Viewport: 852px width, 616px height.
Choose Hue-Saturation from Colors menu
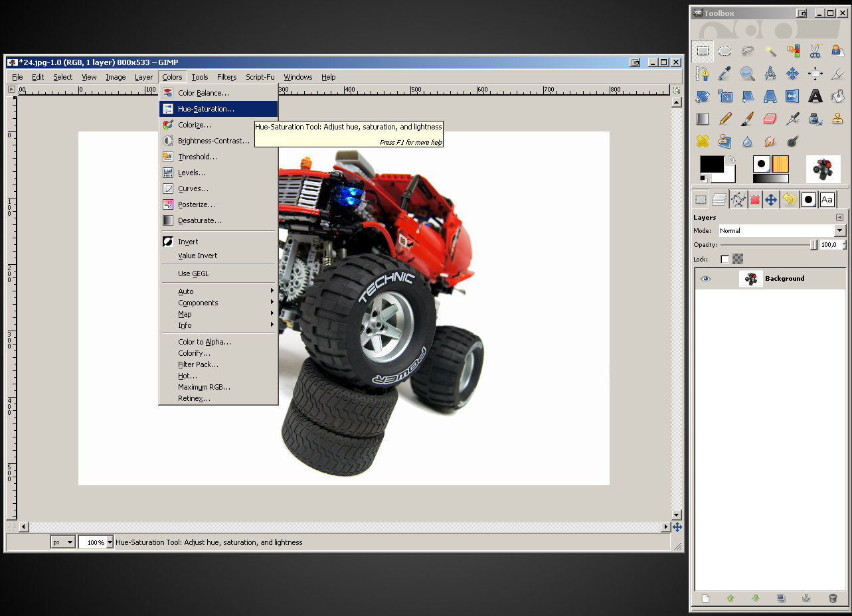coord(218,109)
